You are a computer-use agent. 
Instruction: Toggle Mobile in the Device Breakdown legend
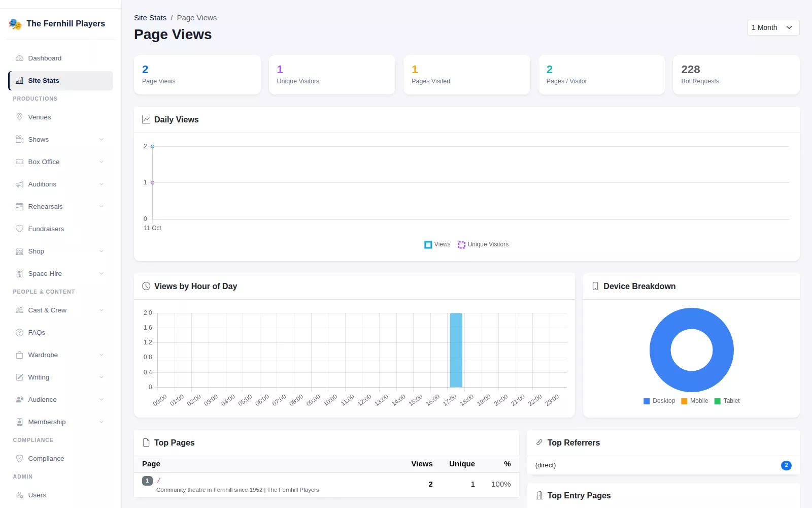coord(695,401)
